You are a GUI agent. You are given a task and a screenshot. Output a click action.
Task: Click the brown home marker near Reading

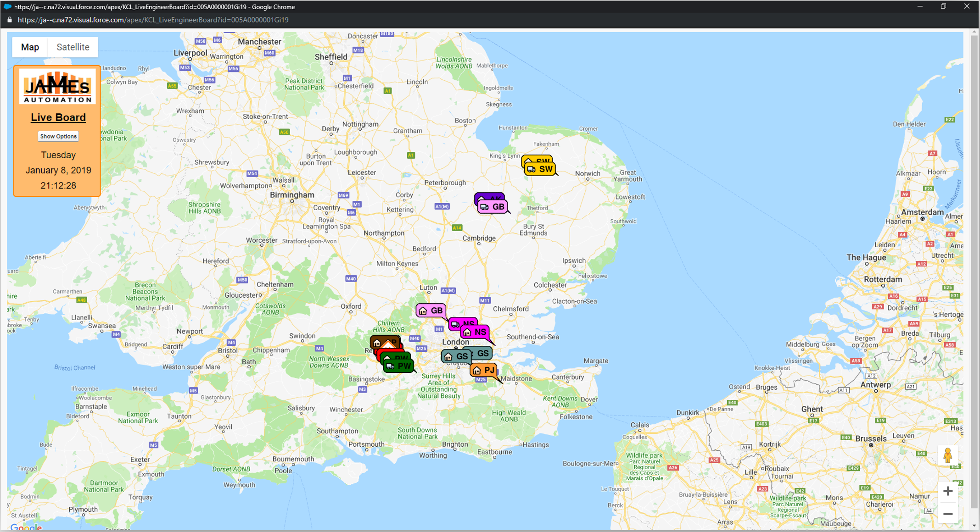378,342
